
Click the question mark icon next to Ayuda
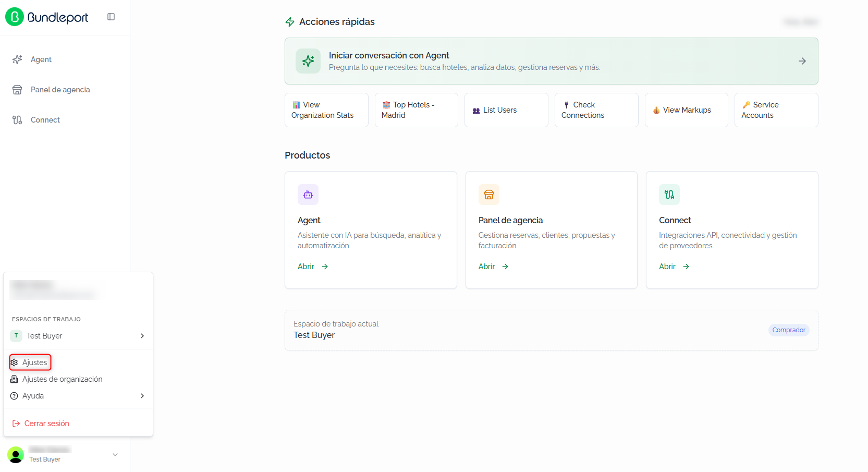(15, 396)
